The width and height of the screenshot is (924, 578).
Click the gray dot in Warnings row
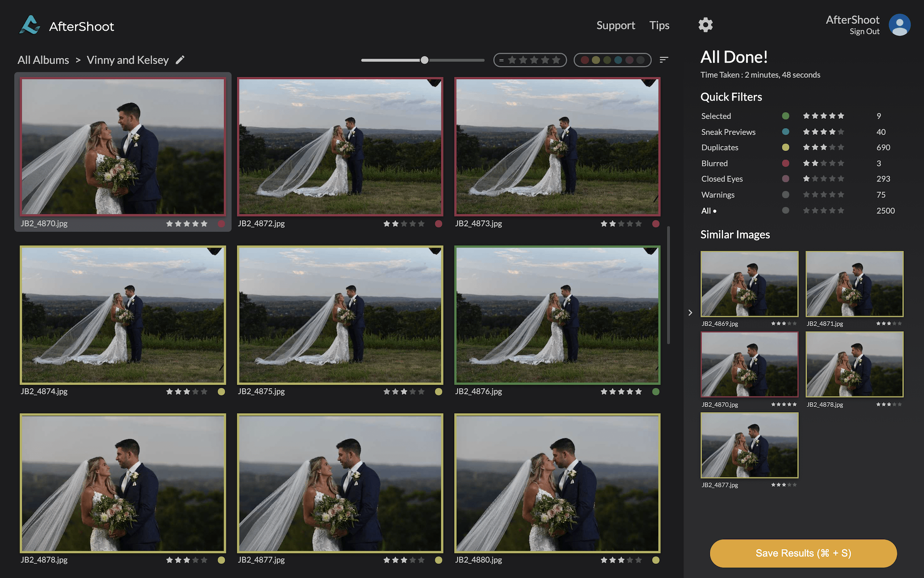pyautogui.click(x=786, y=195)
